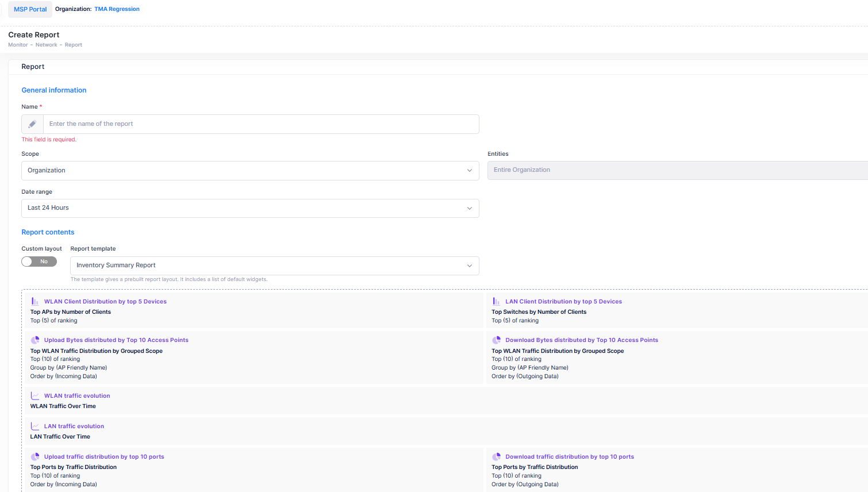Click the bar chart icon for LAN Client Distribution
The width and height of the screenshot is (868, 492).
click(495, 301)
